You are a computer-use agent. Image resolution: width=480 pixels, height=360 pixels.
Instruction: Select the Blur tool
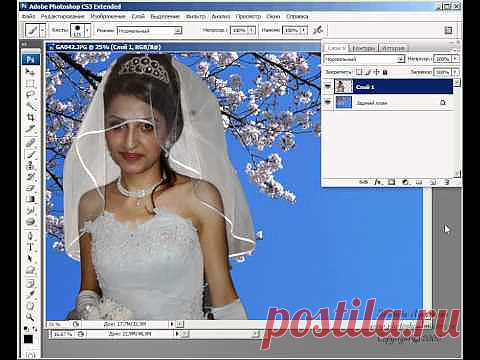pyautogui.click(x=30, y=210)
